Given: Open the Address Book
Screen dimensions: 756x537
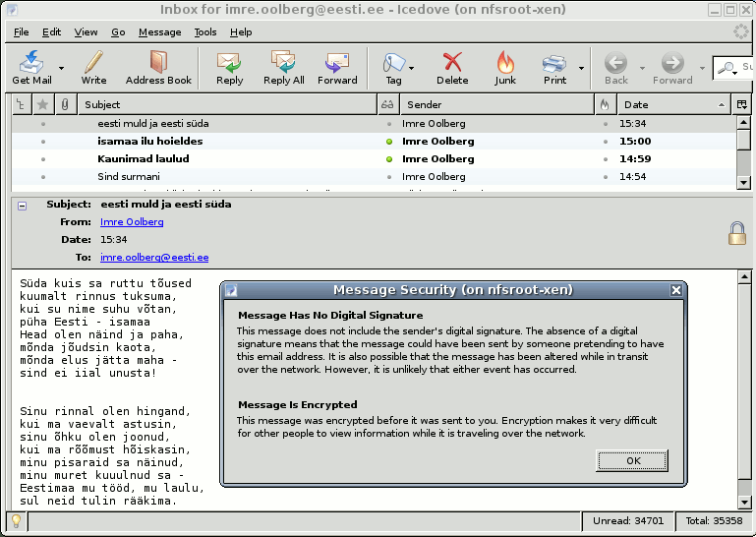Looking at the screenshot, I should point(158,68).
